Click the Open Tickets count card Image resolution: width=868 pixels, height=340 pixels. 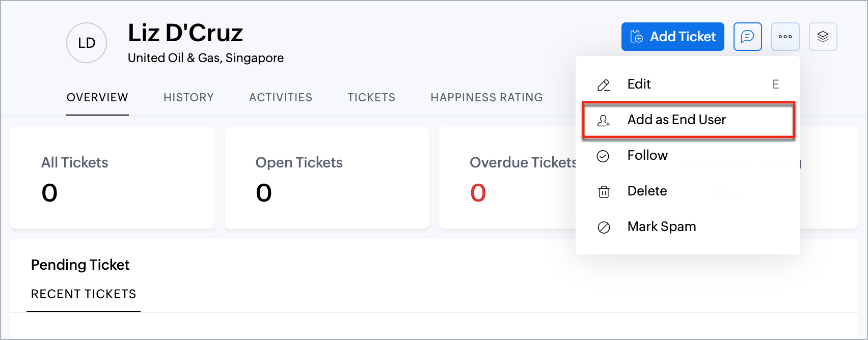tap(327, 178)
